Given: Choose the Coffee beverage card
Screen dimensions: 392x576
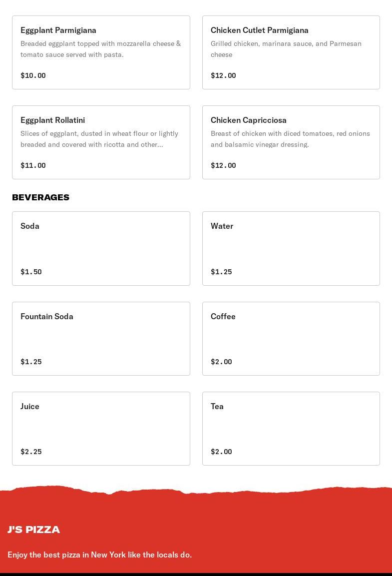Looking at the screenshot, I should pos(291,338).
